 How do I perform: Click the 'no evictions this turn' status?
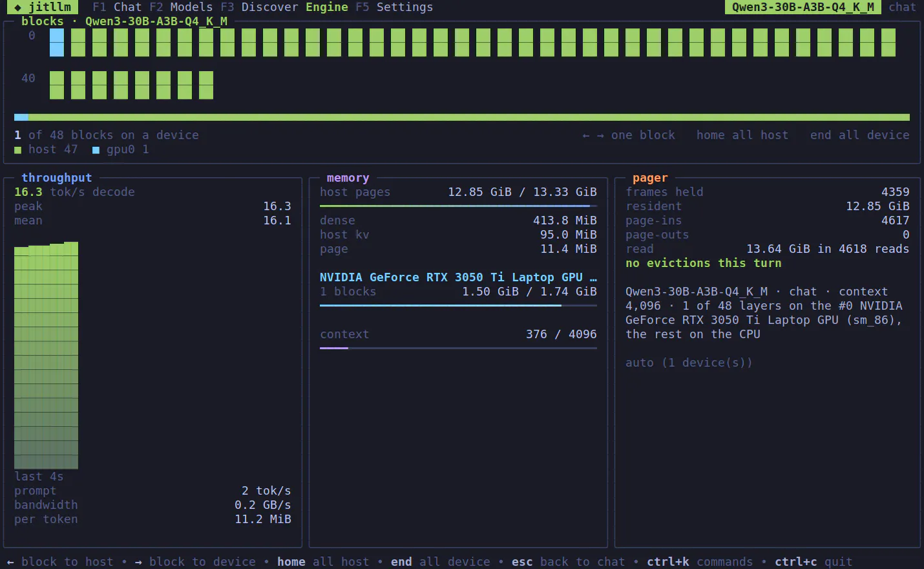click(704, 263)
